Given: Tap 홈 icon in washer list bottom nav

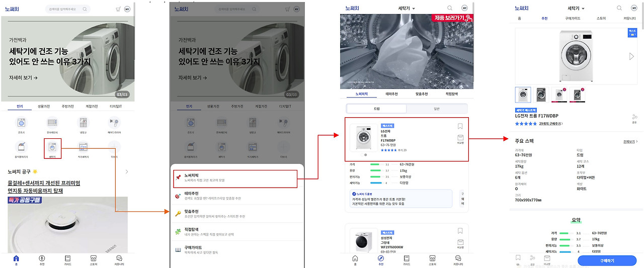Looking at the screenshot, I should 355,258.
